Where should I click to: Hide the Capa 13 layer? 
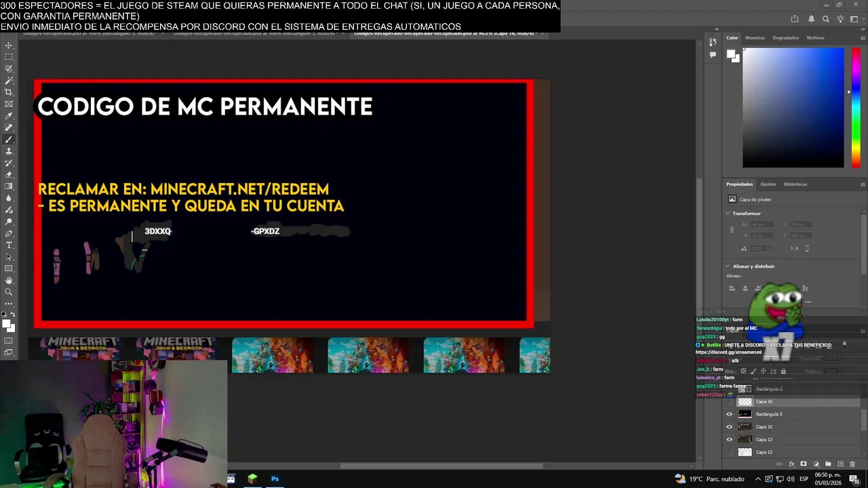(x=730, y=439)
